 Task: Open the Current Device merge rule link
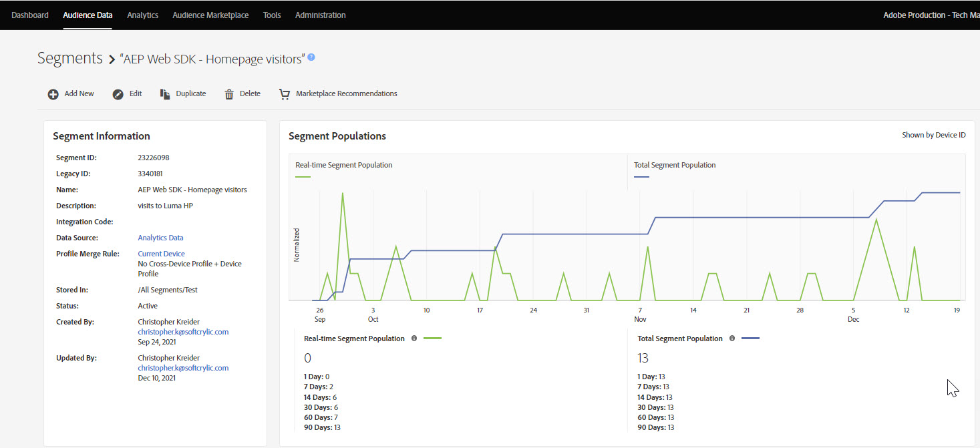pyautogui.click(x=161, y=254)
